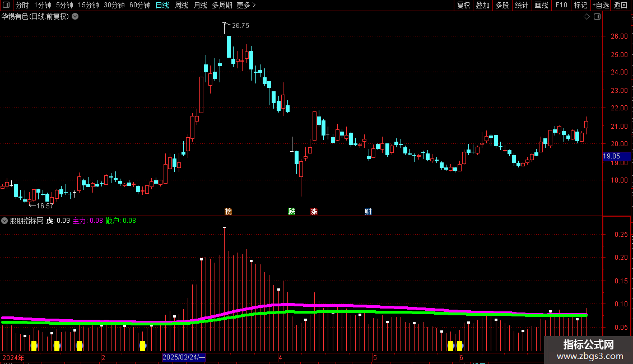This screenshot has width=633, height=364.
Task: Select the 日线 daily tab
Action: pos(162,5)
